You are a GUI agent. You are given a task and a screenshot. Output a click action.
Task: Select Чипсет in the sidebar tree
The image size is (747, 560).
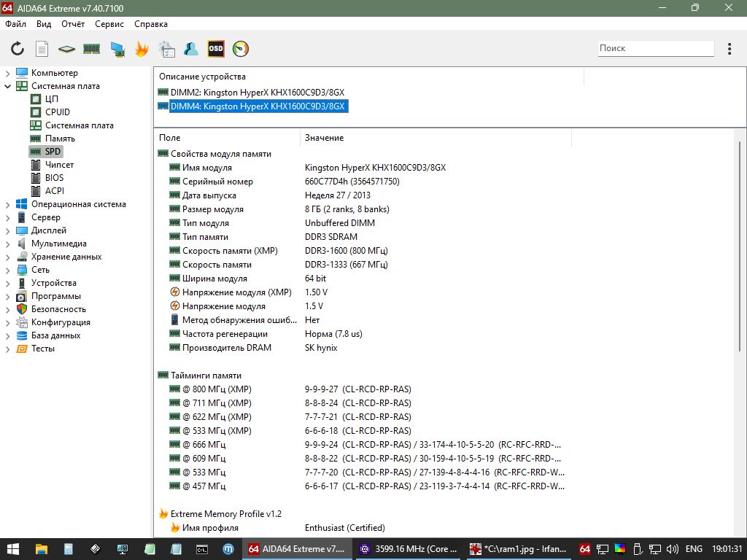tap(60, 165)
